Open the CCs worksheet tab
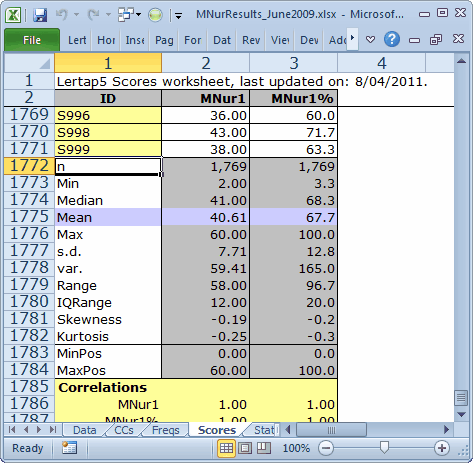This screenshot has height=463, width=473. [x=124, y=430]
